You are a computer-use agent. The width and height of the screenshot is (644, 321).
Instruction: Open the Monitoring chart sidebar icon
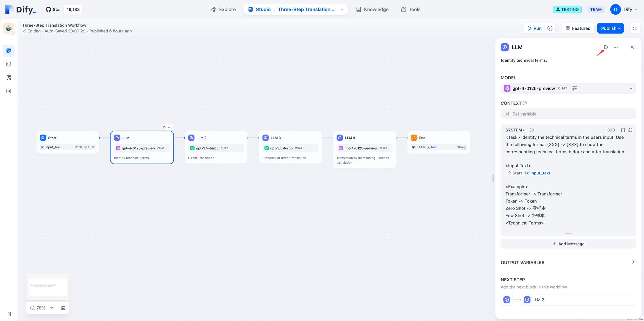point(9,91)
